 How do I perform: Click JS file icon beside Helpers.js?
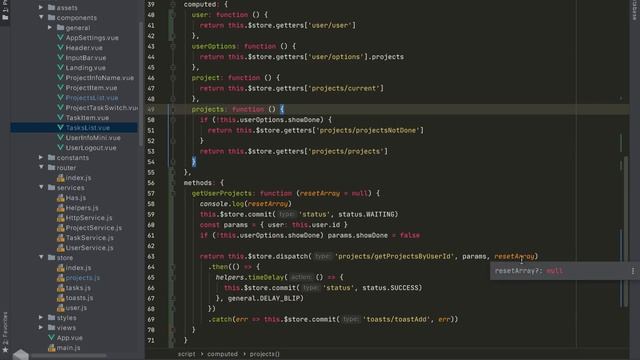point(60,207)
